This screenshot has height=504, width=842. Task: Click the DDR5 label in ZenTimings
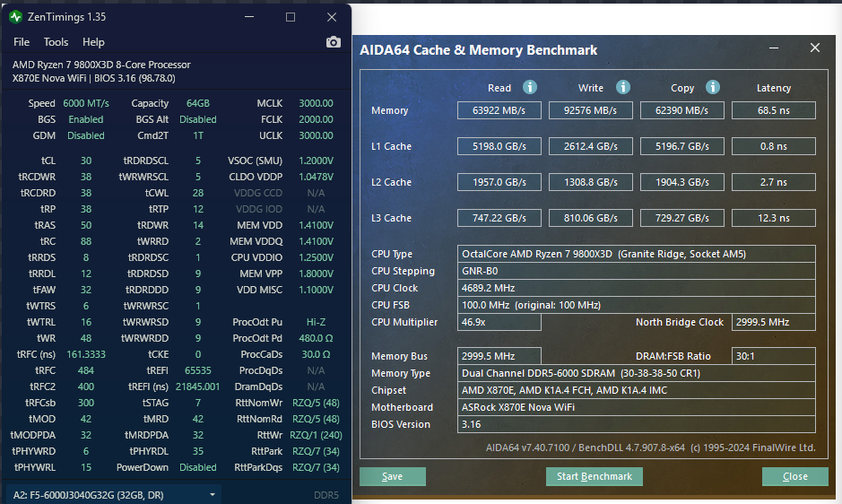(x=326, y=495)
